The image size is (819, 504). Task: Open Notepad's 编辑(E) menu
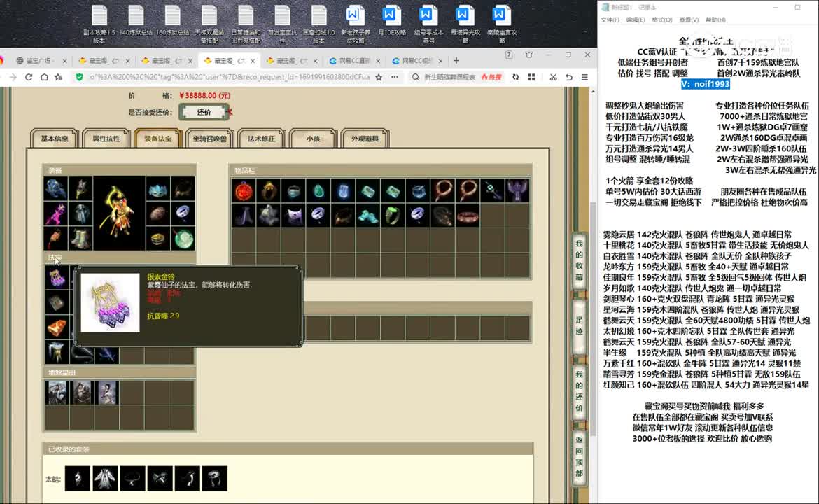tap(635, 20)
